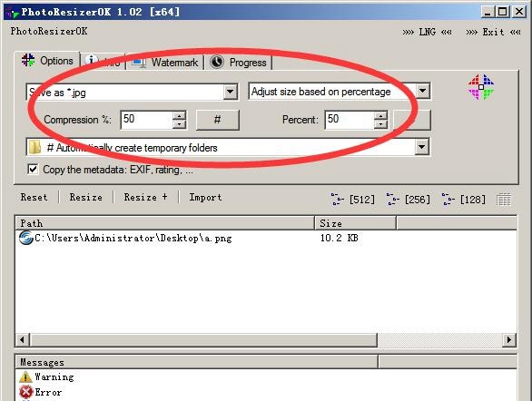
Task: Click the colorful PhotoResizerOK logo icon
Action: click(481, 87)
